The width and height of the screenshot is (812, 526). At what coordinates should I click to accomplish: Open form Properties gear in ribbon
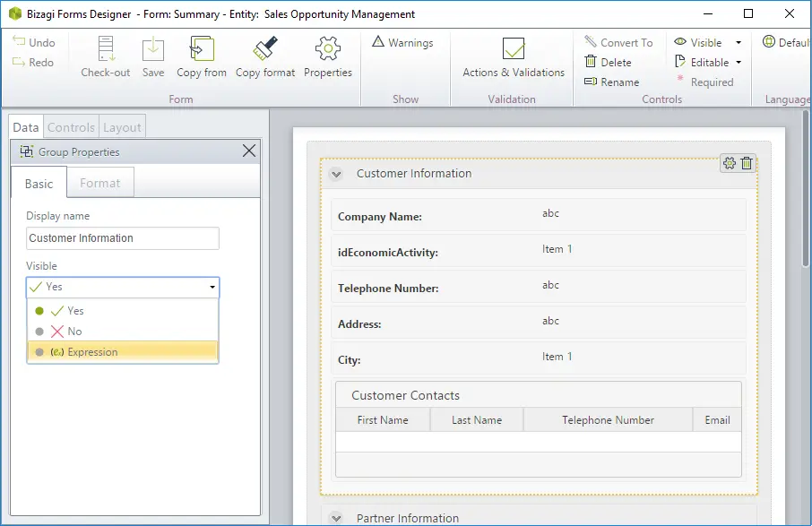[328, 48]
